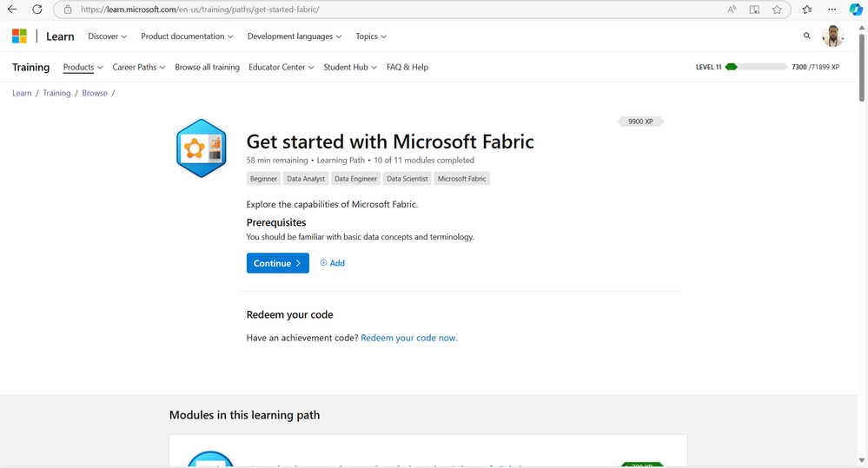The height and width of the screenshot is (468, 868).
Task: Go to Browse all training
Action: point(207,67)
